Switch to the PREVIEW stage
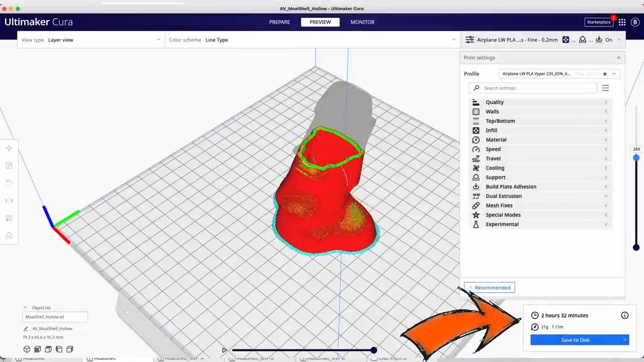 tap(320, 22)
